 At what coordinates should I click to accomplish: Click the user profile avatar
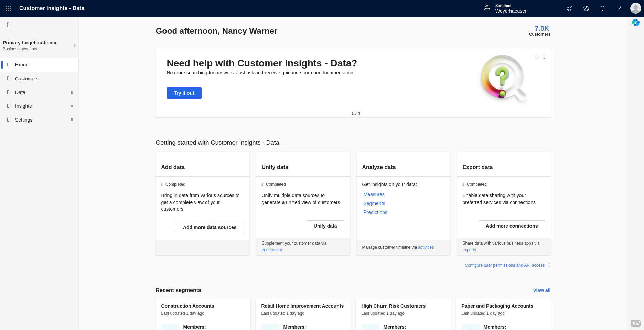click(x=635, y=8)
